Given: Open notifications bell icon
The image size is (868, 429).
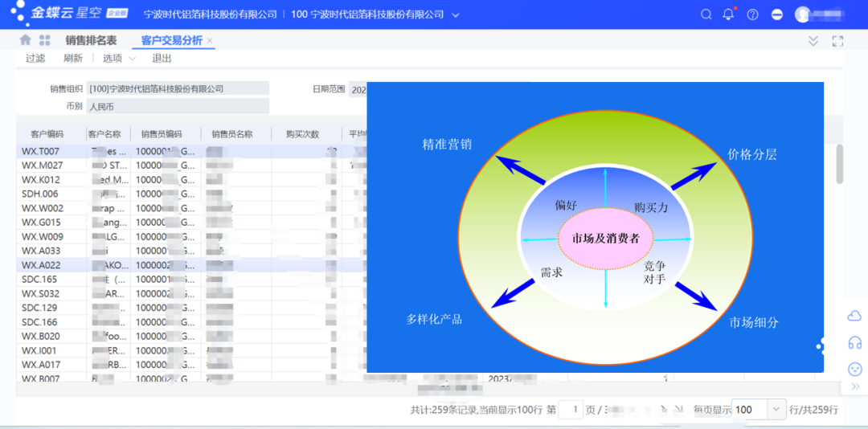Looking at the screenshot, I should click(x=729, y=14).
